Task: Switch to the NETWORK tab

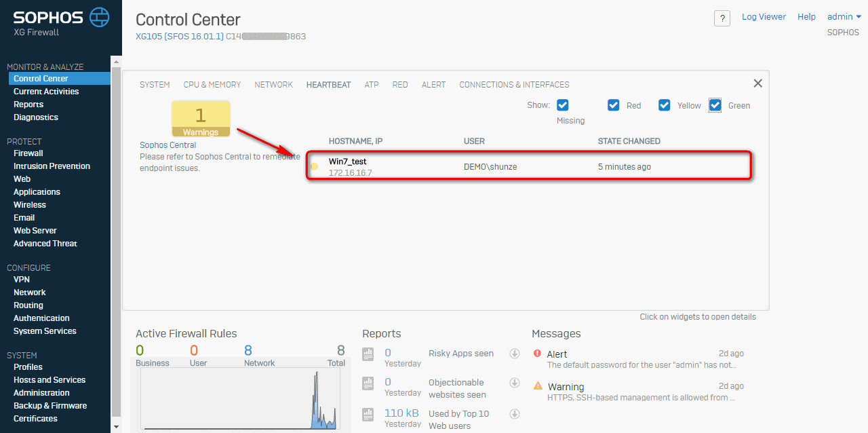Action: point(274,85)
